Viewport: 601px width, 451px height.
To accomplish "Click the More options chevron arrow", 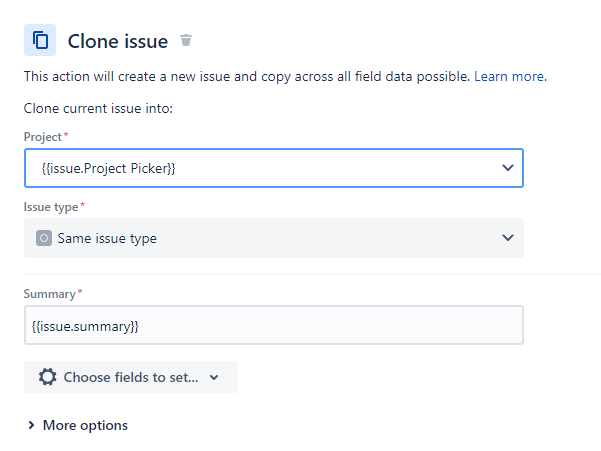I will 31,426.
